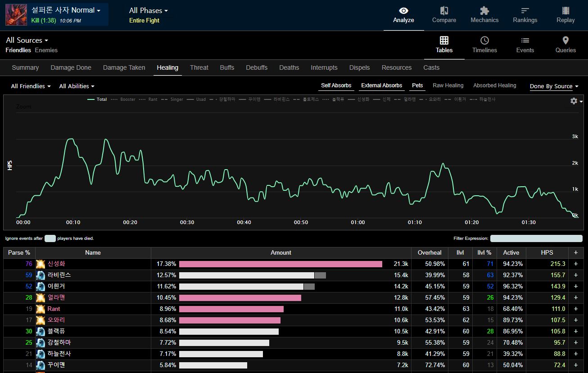Viewport: 588px width, 373px height.
Task: Open the Analyze eye icon view
Action: (x=403, y=11)
